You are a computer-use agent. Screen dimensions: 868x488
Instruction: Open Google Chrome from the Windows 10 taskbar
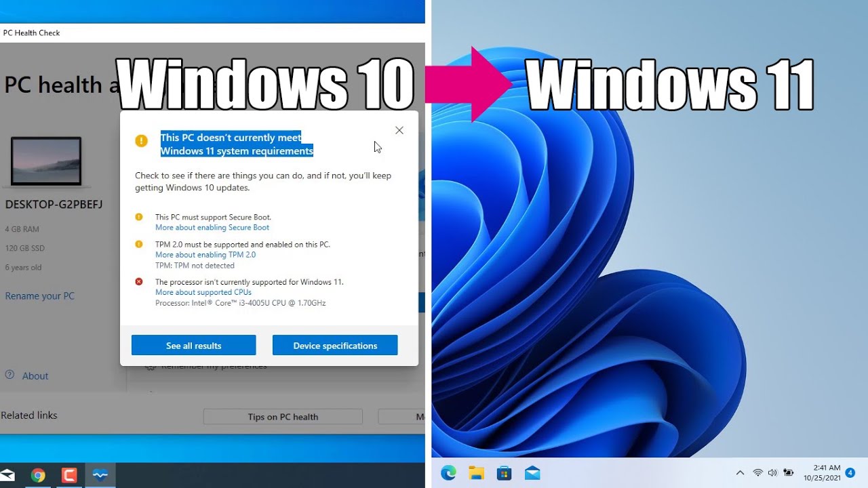[x=38, y=475]
